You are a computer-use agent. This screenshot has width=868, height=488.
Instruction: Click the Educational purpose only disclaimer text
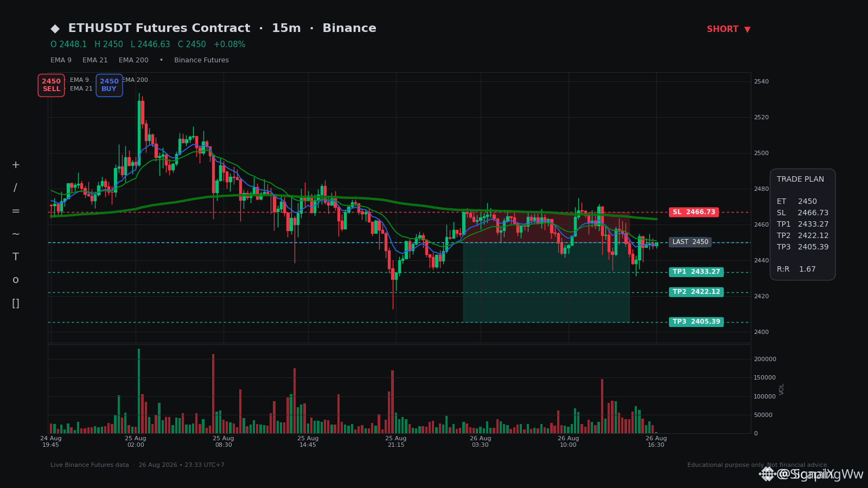coord(758,465)
